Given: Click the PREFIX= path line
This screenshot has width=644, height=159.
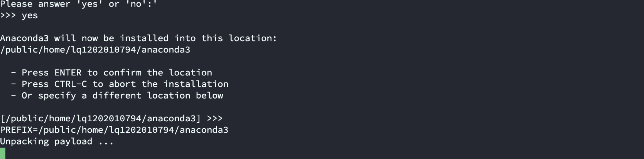Looking at the screenshot, I should click(114, 130).
